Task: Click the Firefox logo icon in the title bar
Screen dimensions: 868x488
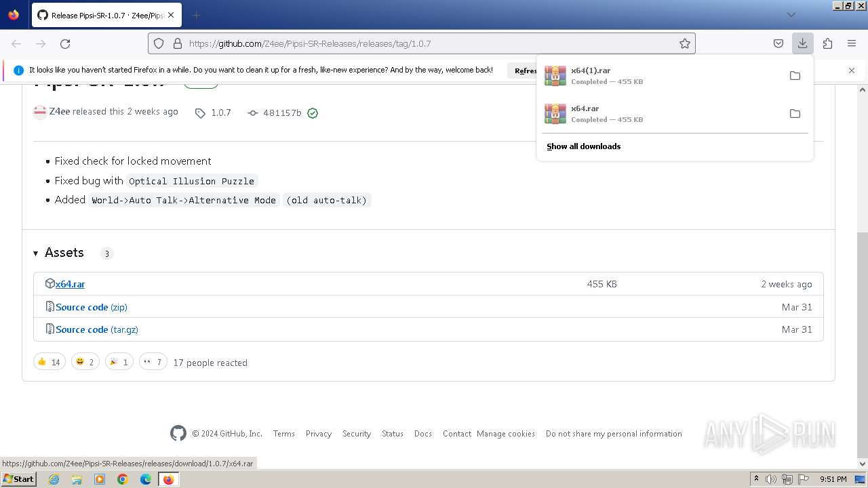Action: tap(14, 14)
